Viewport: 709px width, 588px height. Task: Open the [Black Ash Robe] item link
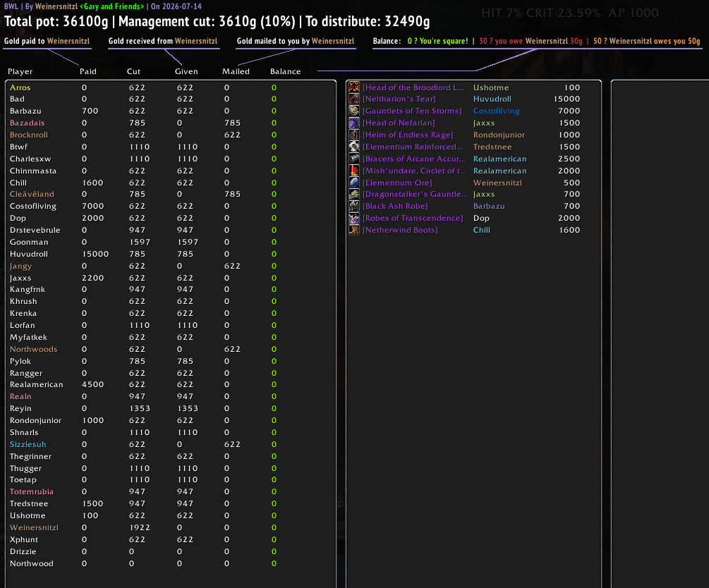395,206
